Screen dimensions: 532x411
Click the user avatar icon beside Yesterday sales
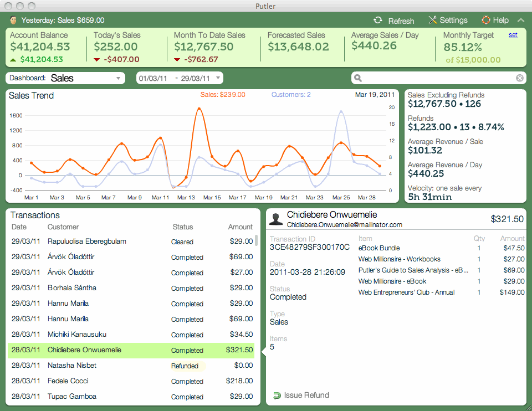(13, 20)
